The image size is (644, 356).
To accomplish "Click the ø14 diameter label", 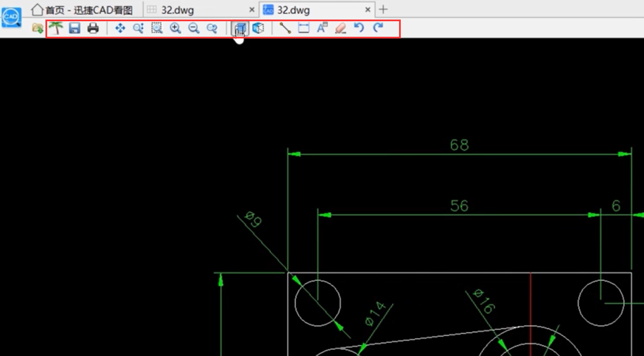I will [x=376, y=314].
